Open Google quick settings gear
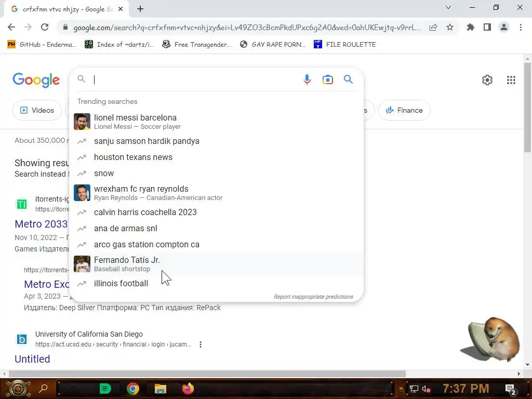The height and width of the screenshot is (399, 532). [487, 80]
